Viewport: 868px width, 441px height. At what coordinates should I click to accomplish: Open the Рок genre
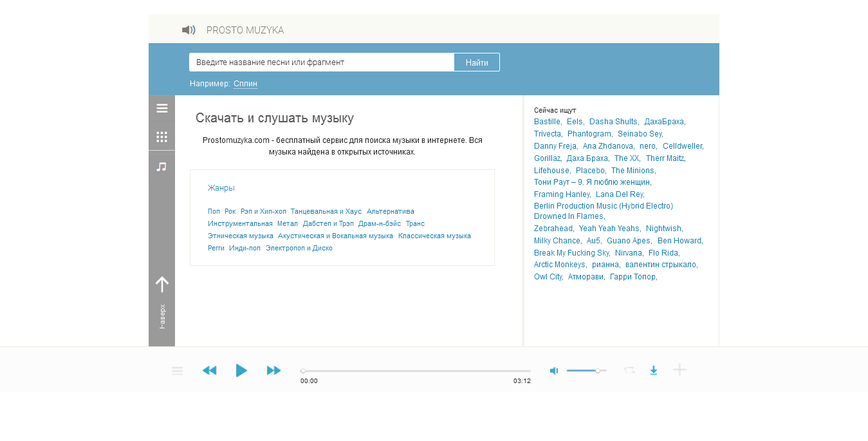[230, 211]
